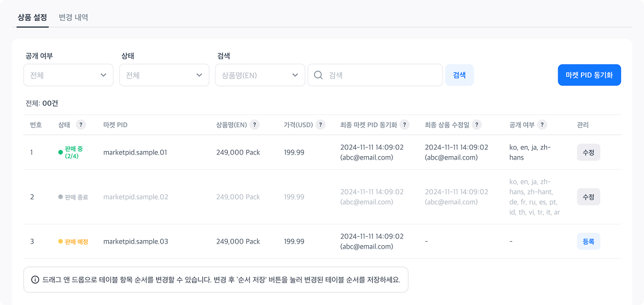Select the 상품 설정 tab
Screen dimensions: 644x305
32,17
